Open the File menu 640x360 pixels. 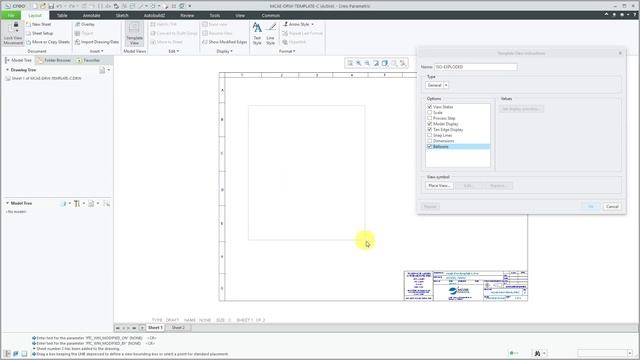pyautogui.click(x=11, y=16)
